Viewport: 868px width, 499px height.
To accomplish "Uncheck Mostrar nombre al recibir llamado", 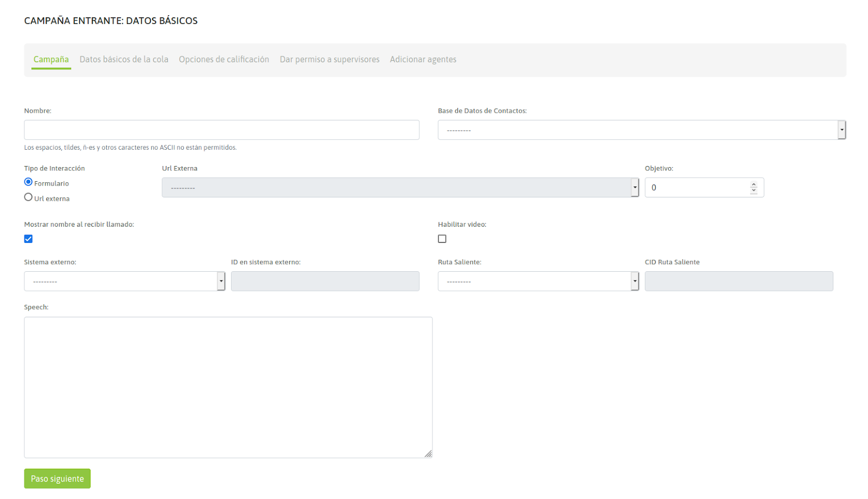I will (x=28, y=239).
